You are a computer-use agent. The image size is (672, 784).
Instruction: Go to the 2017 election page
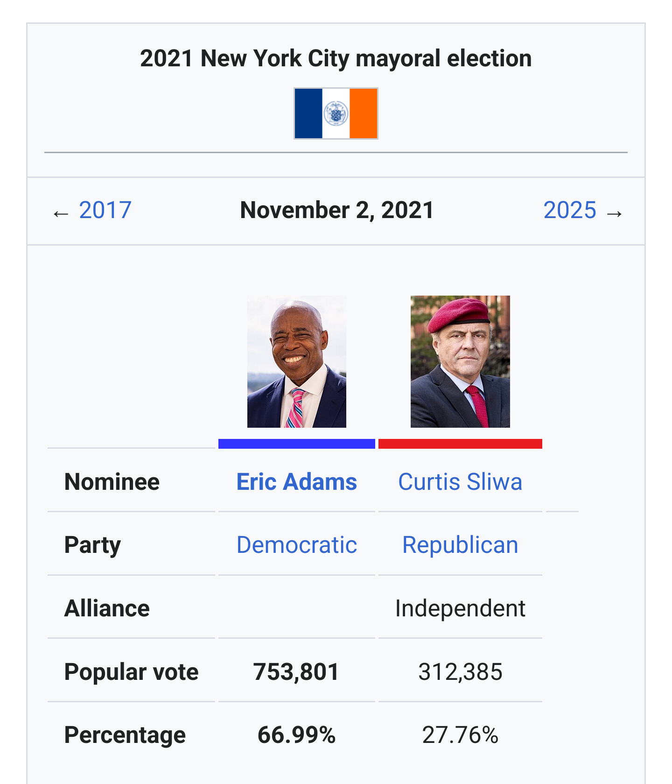point(105,210)
